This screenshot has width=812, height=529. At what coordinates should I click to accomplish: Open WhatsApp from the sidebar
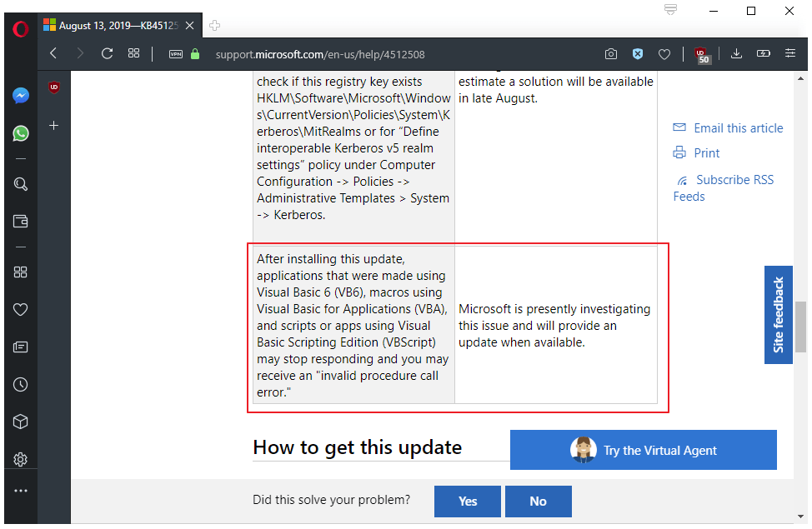[x=20, y=133]
